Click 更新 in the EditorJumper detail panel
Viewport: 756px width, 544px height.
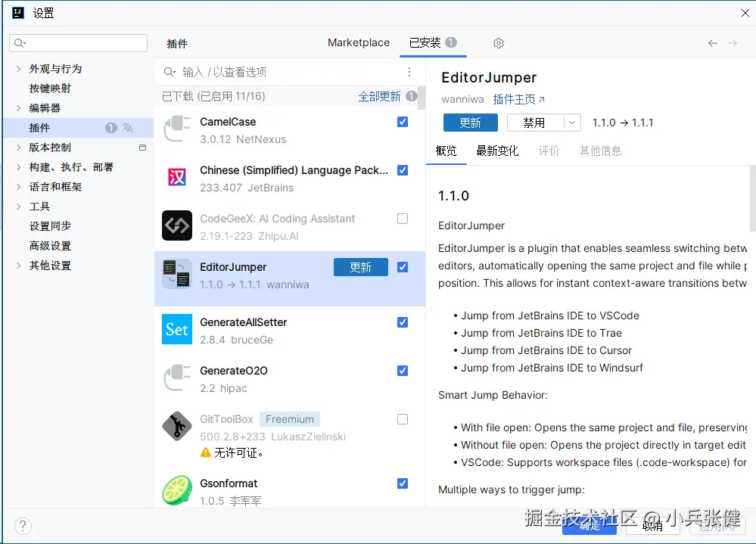point(471,123)
